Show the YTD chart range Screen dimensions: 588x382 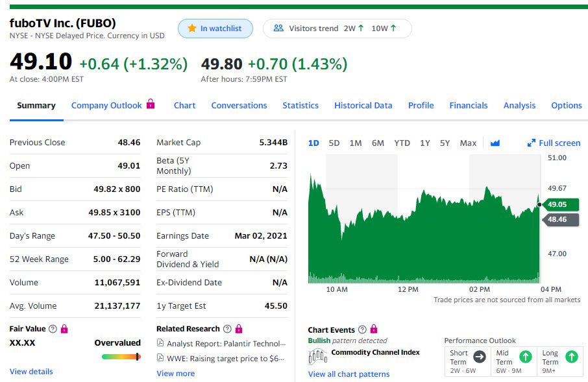[402, 143]
